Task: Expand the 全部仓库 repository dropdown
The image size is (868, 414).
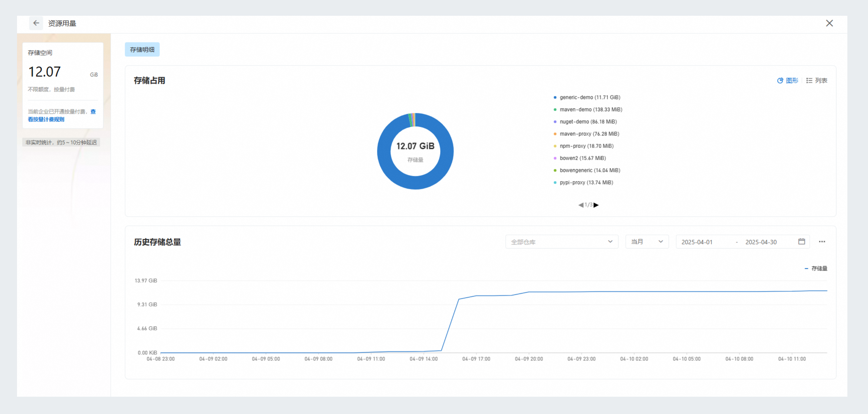Action: click(x=561, y=242)
